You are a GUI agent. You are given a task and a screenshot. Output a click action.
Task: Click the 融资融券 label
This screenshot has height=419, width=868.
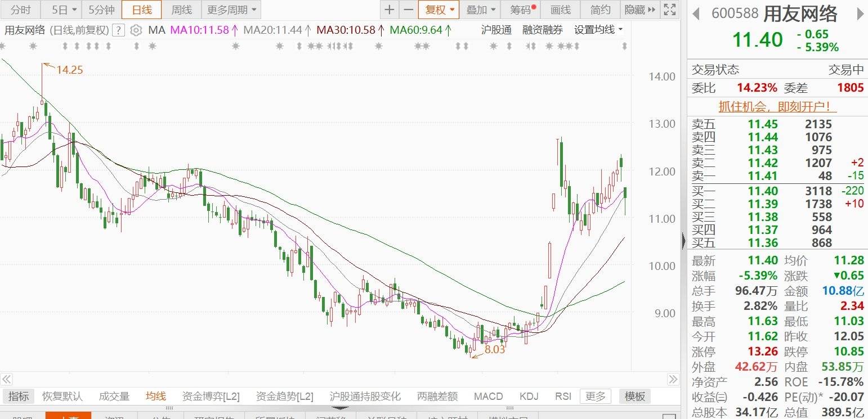[x=543, y=30]
